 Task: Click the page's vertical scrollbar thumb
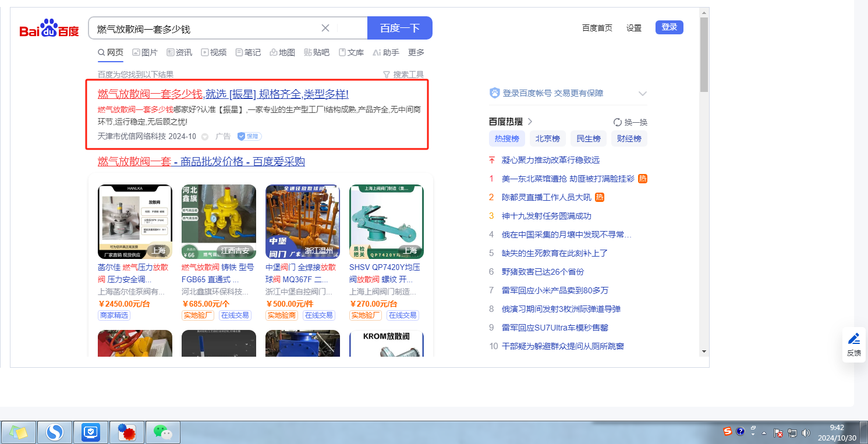coord(704,55)
